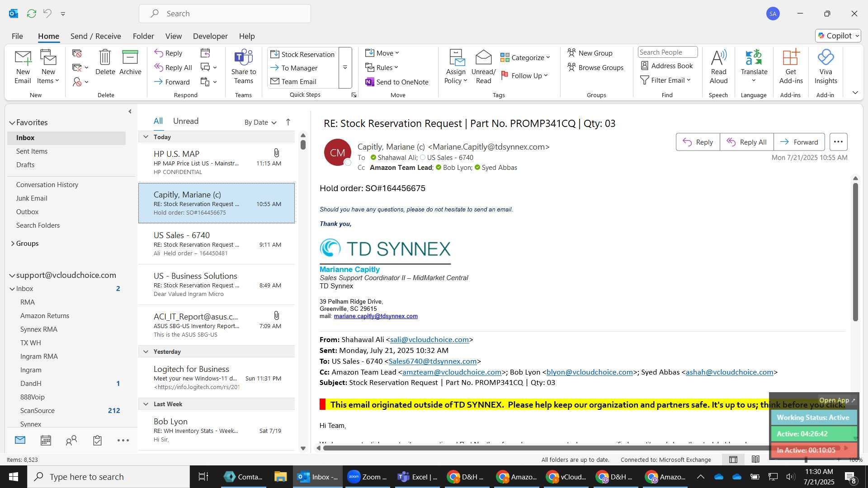Open Rules dropdown menu
Screen dimensions: 868x488
[x=382, y=68]
